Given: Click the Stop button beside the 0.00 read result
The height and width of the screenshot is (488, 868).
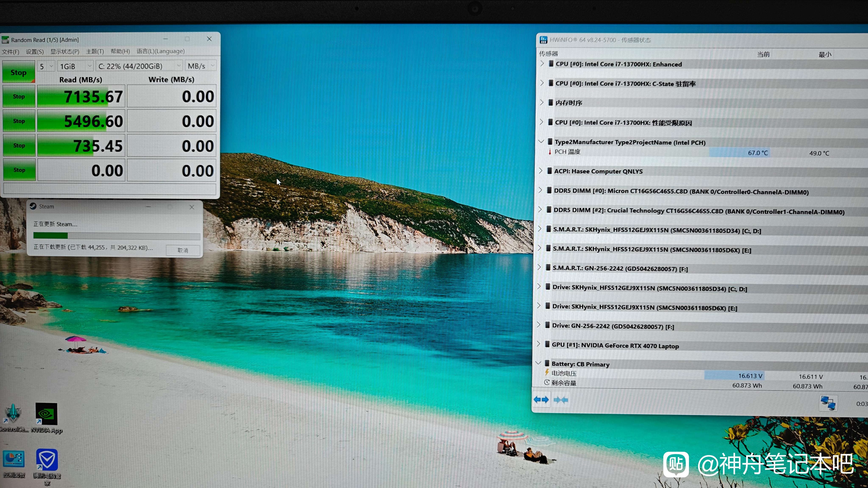Looking at the screenshot, I should tap(19, 170).
